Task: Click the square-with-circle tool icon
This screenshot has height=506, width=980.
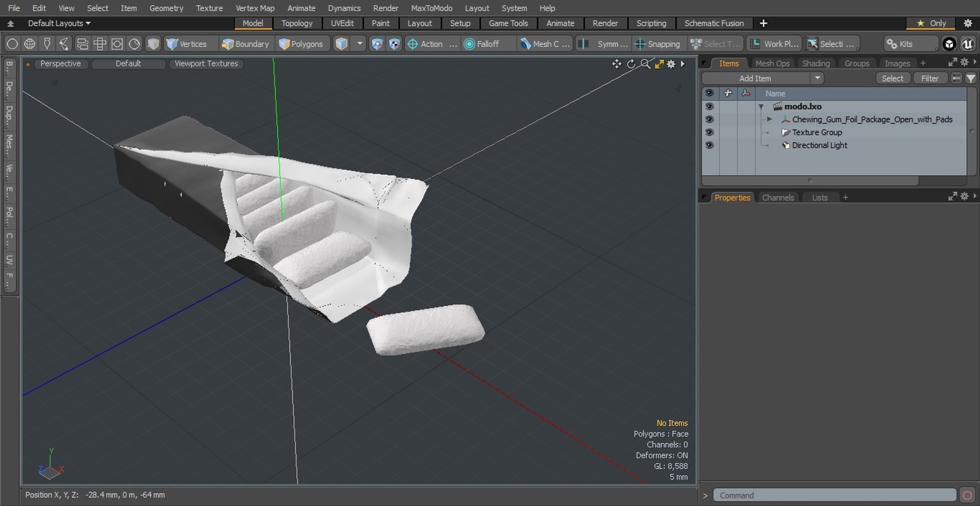Action: click(x=117, y=44)
